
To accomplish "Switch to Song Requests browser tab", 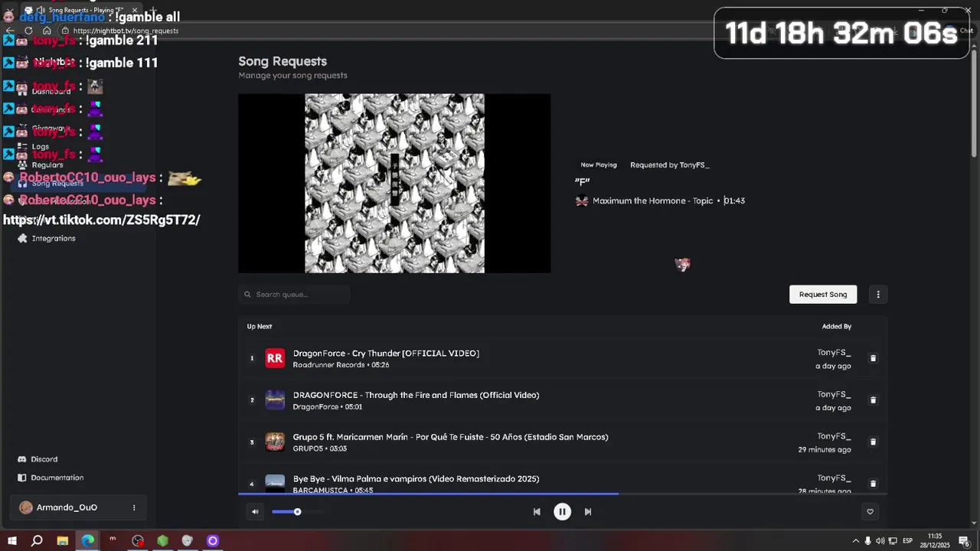I will tap(82, 10).
